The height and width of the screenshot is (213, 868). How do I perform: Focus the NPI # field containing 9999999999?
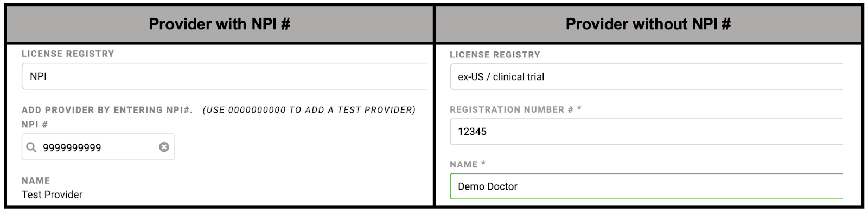(98, 147)
